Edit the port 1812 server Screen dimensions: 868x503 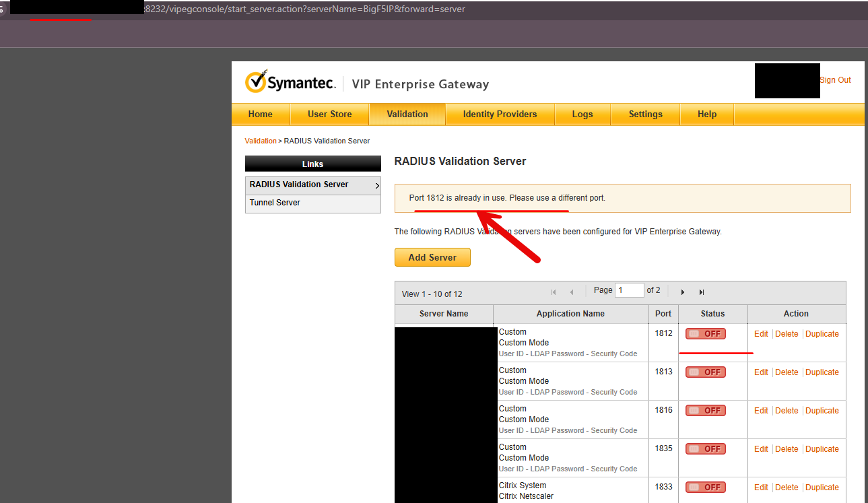(761, 334)
